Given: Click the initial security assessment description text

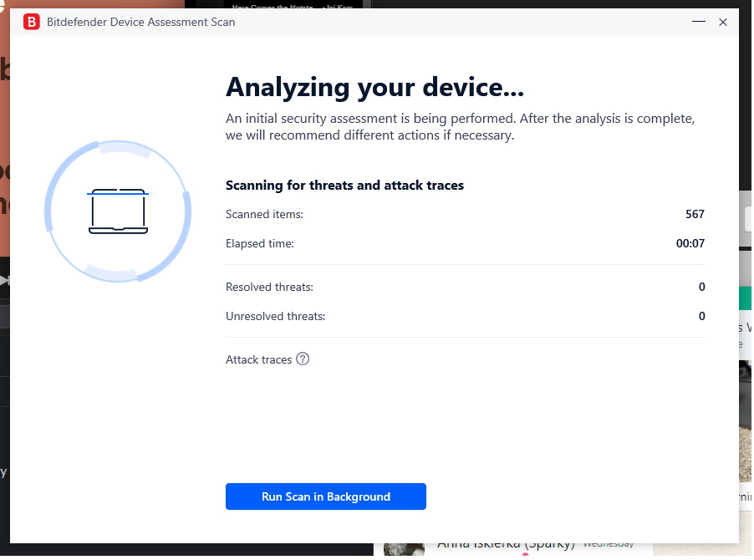Looking at the screenshot, I should pos(460,126).
